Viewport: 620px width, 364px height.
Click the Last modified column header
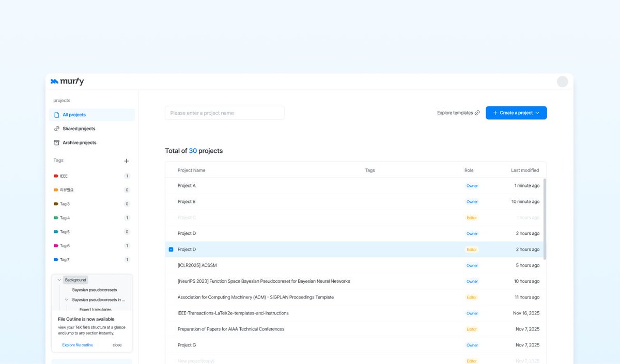click(x=525, y=170)
